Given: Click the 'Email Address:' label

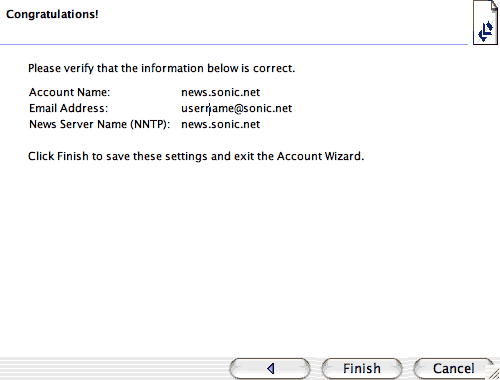Looking at the screenshot, I should (69, 108).
